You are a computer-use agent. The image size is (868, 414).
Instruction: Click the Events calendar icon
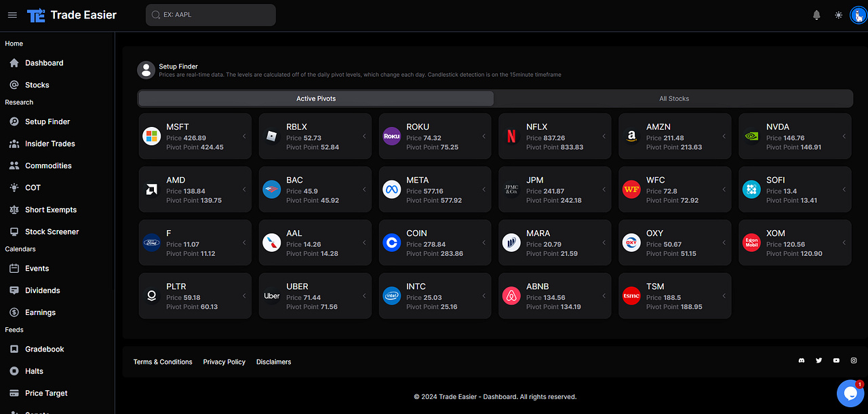click(14, 268)
